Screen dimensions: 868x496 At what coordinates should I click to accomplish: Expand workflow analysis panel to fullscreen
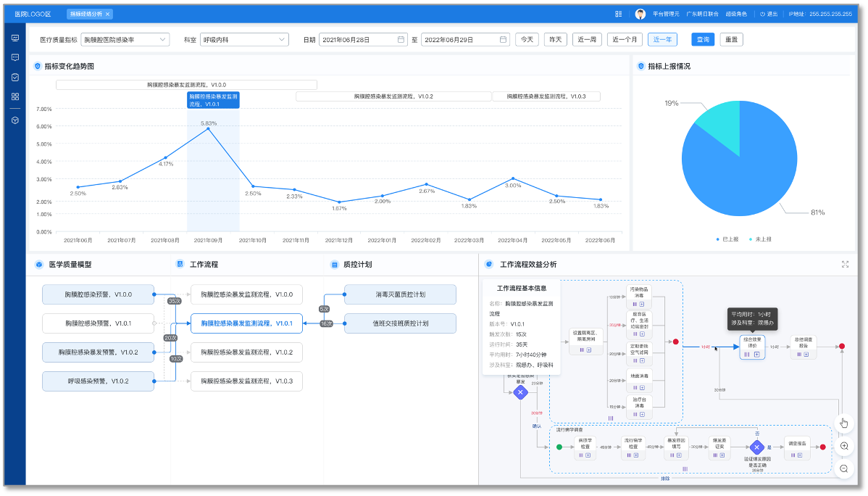tap(845, 265)
